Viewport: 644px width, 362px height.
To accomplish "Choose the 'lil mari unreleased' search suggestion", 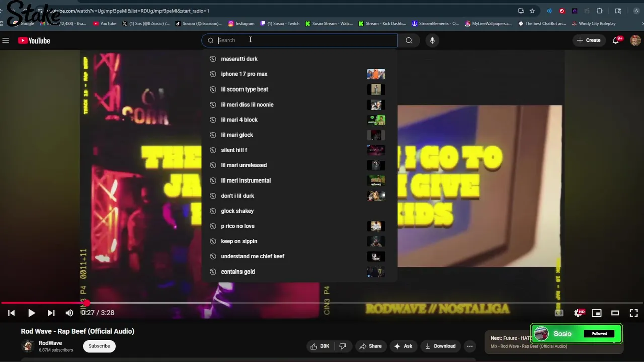I will coord(299,165).
